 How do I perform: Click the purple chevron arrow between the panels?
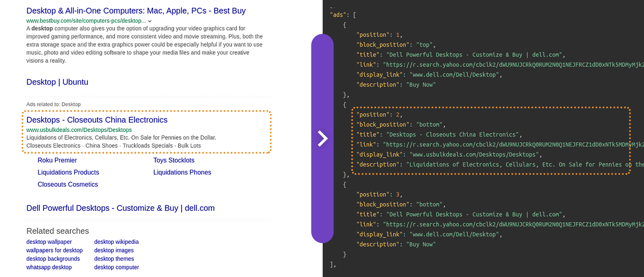[x=323, y=138]
